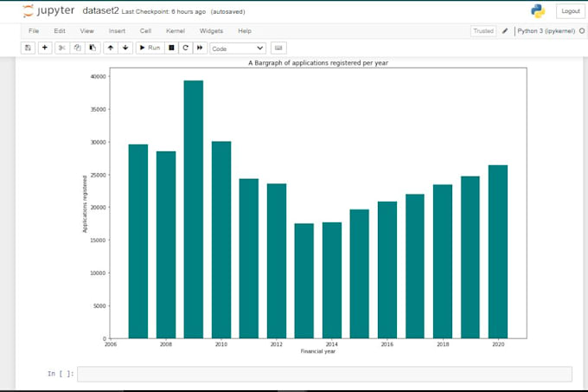Image resolution: width=588 pixels, height=392 pixels.
Task: Restart kernel and run all cells
Action: tap(200, 48)
